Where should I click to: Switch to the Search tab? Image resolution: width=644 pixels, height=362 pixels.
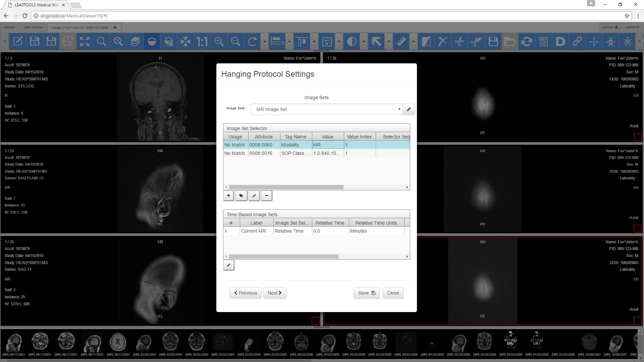[10, 27]
